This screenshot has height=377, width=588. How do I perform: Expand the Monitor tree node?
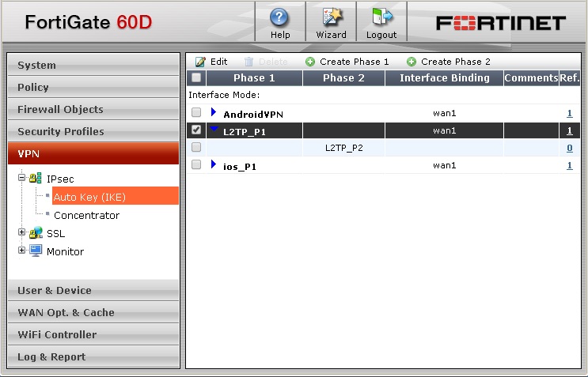tap(21, 250)
